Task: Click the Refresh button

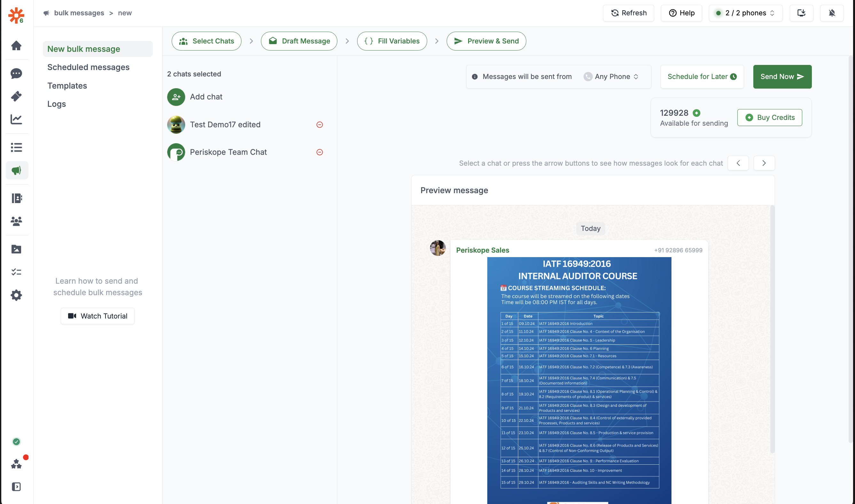Action: 629,13
